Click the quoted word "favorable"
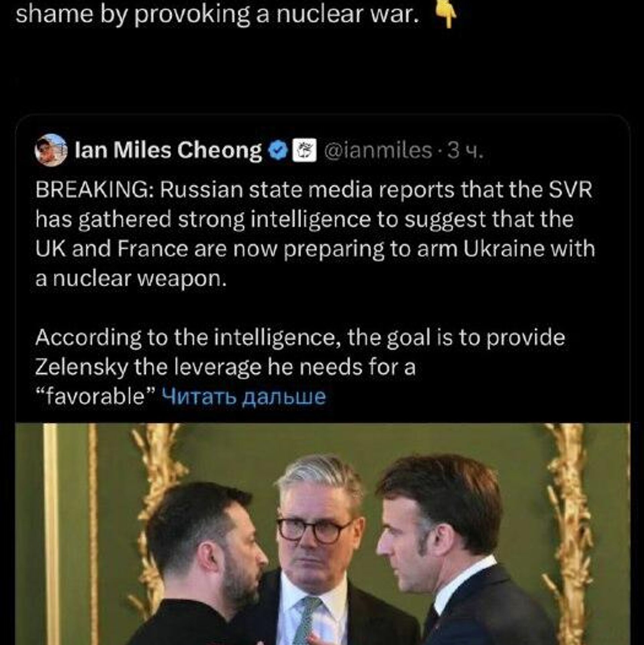This screenshot has height=645, width=644. [95, 397]
